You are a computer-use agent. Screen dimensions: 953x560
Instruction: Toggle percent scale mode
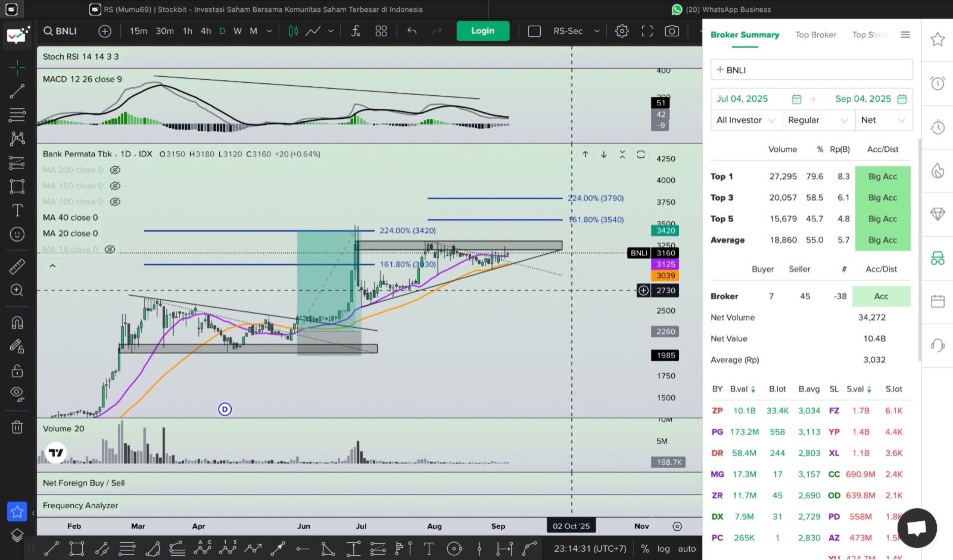(x=645, y=549)
